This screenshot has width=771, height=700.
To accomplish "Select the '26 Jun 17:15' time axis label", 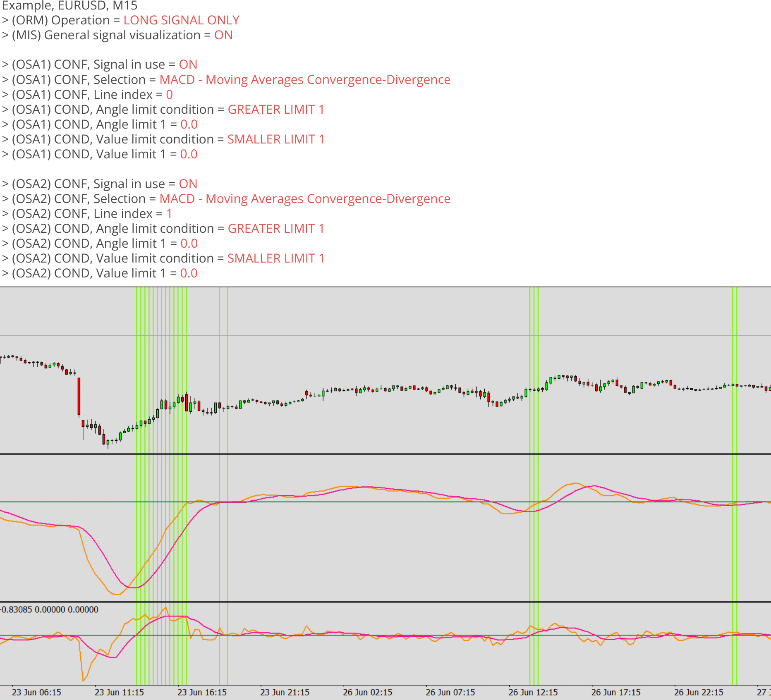I will pos(616,692).
